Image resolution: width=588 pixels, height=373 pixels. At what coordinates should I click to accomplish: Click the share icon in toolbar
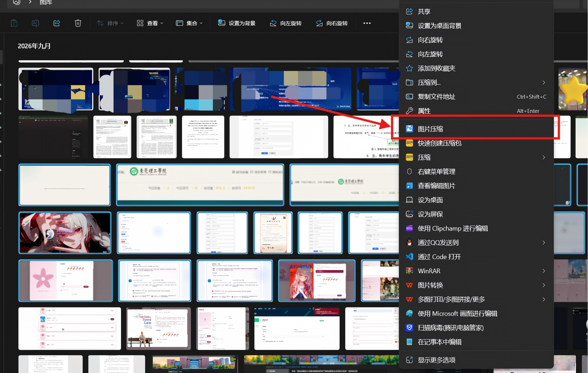(57, 23)
